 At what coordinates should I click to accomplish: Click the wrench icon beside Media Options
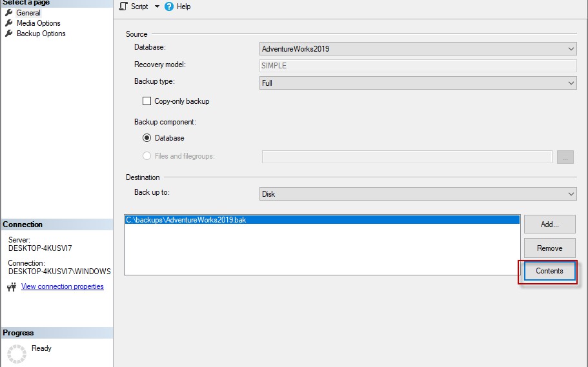point(9,23)
